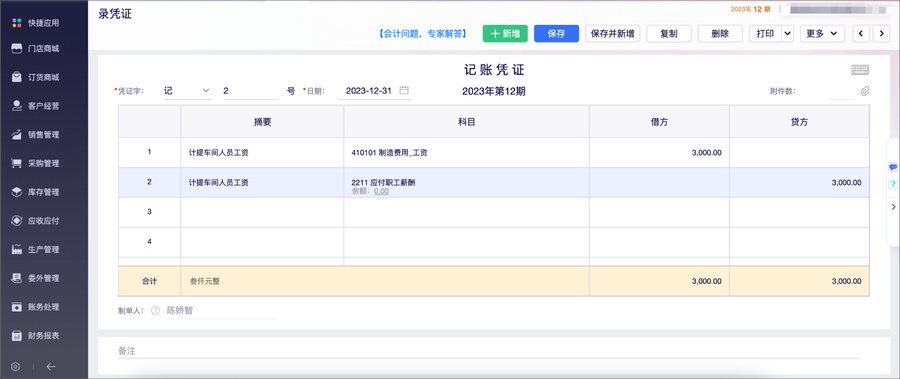The width and height of the screenshot is (900, 379).
Task: Click the help question icon on right edge
Action: (893, 185)
